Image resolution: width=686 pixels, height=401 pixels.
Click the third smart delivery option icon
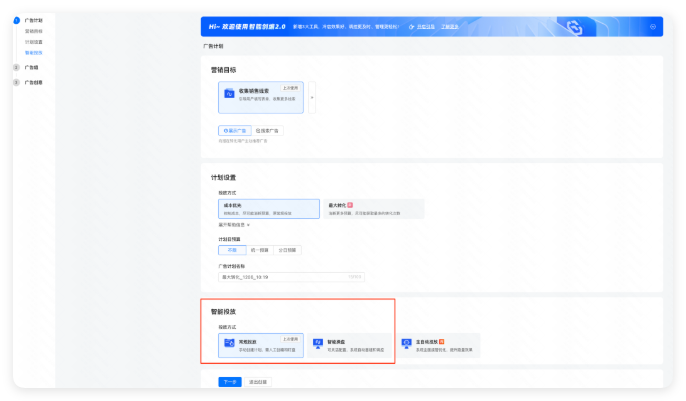406,344
